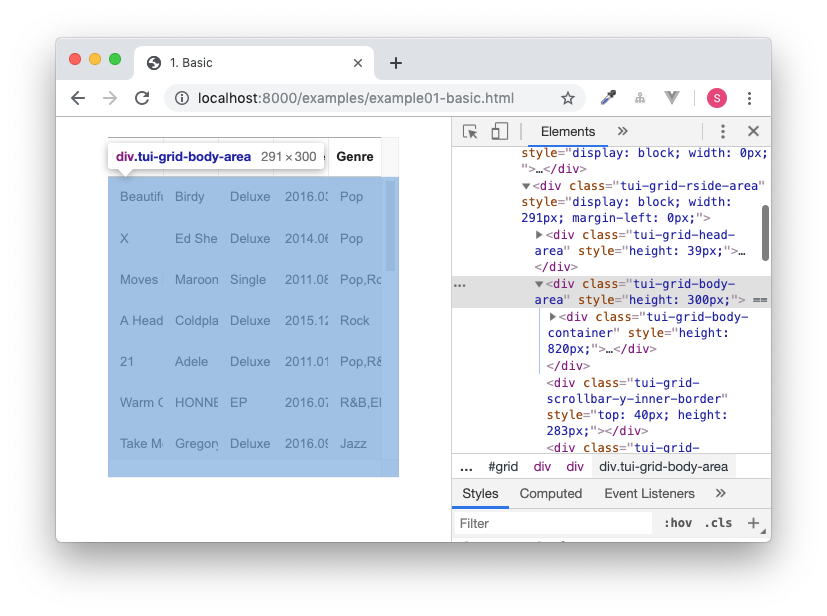
Task: Click the first 'div' breadcrumb after #grid
Action: [542, 467]
